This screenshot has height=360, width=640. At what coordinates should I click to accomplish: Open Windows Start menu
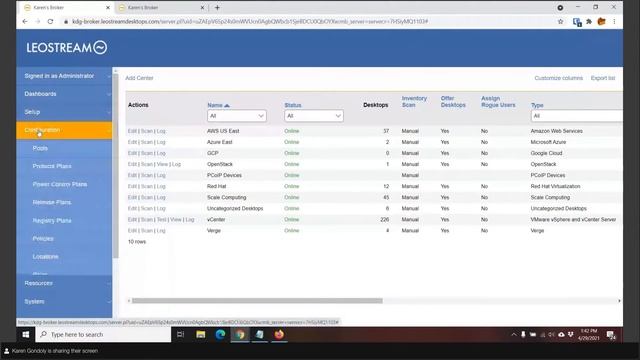pos(26,335)
